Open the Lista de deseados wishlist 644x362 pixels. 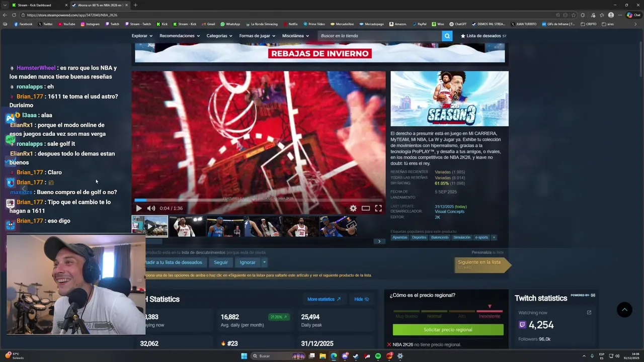point(483,36)
